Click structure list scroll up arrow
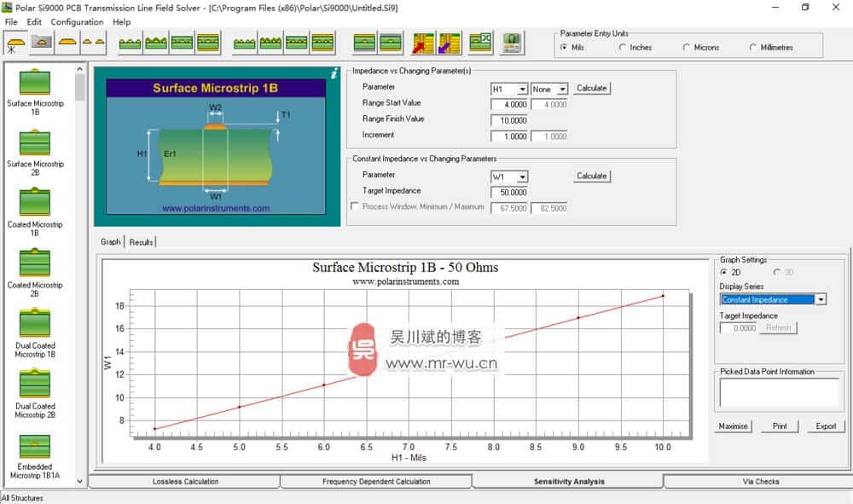 click(x=80, y=69)
